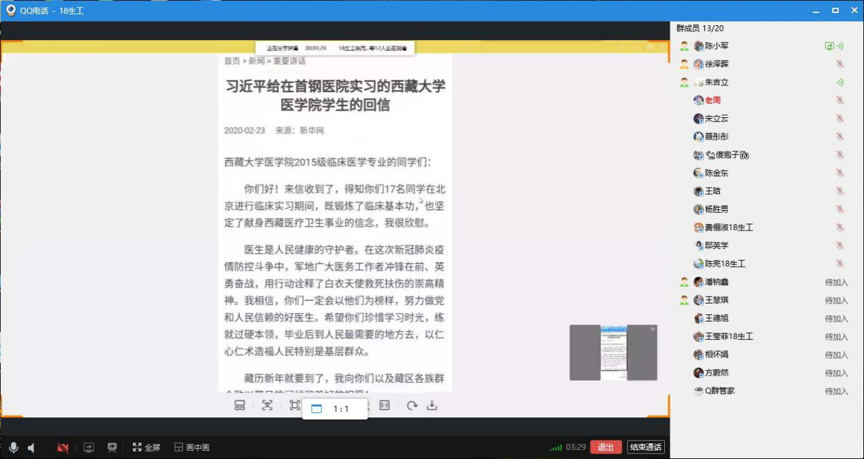Viewport: 864px width, 459px height.
Task: Enter full screen with 全屏 button
Action: (146, 447)
